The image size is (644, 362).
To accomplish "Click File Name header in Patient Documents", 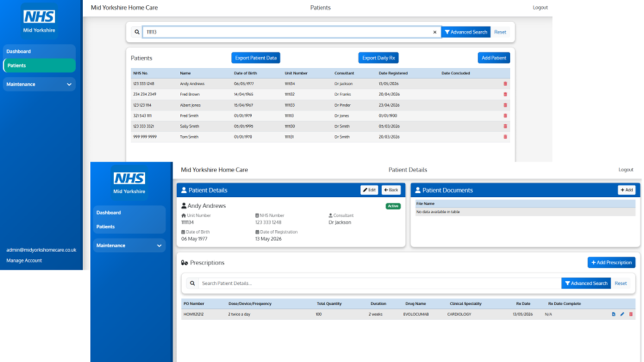I will point(425,204).
